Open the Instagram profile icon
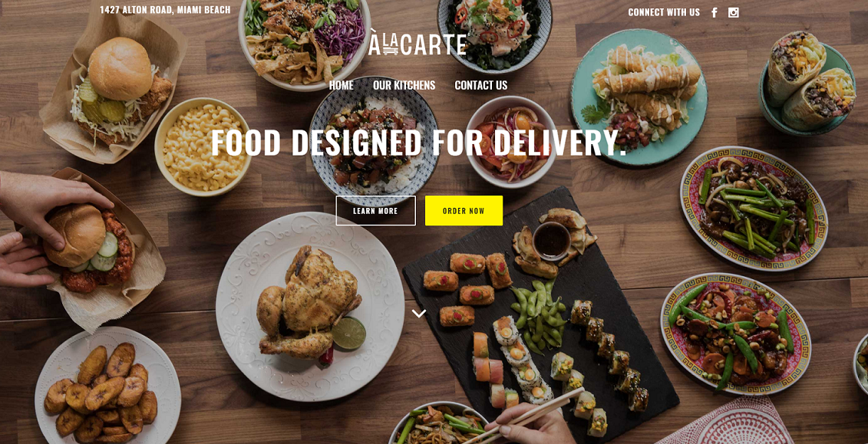Viewport: 868px width, 444px height. [734, 13]
